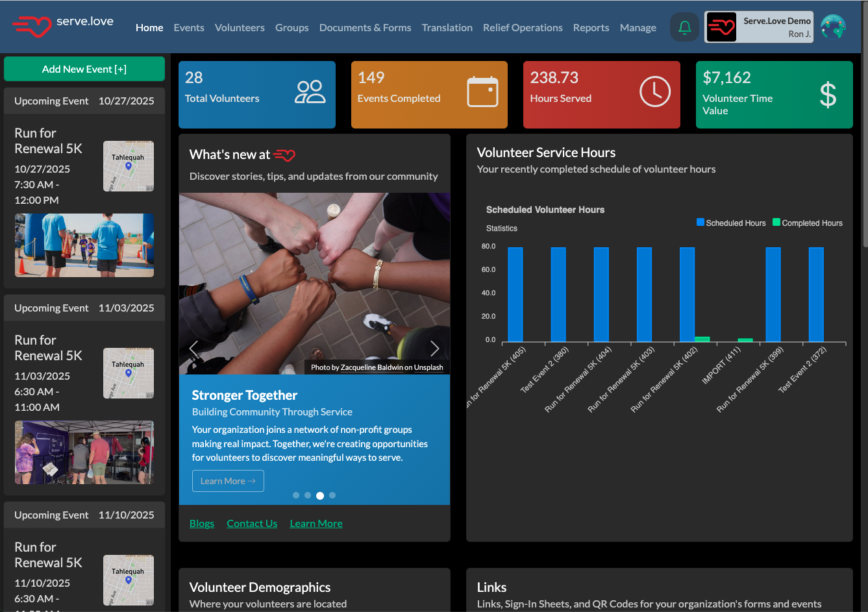Click the clock icon on Hours Served card
The height and width of the screenshot is (612, 868).
[654, 92]
